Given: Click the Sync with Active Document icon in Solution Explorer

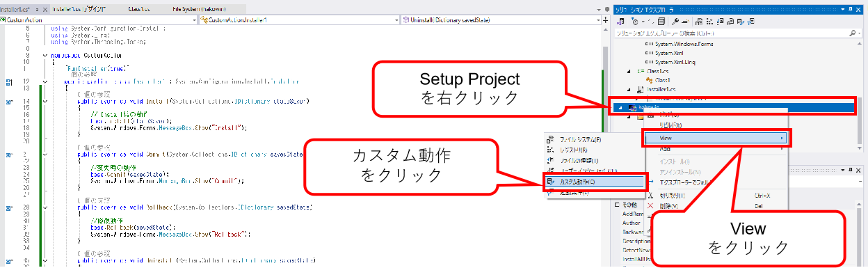Looking at the screenshot, I should (x=652, y=22).
